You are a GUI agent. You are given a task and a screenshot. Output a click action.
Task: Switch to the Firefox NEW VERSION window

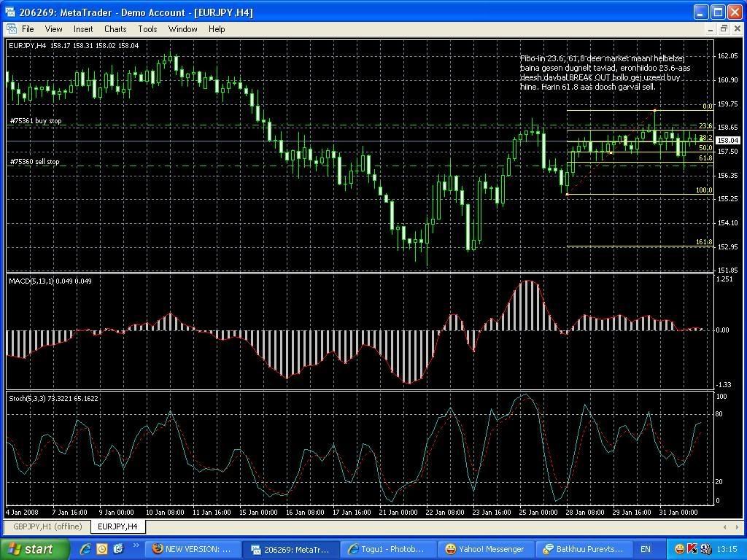tap(191, 549)
